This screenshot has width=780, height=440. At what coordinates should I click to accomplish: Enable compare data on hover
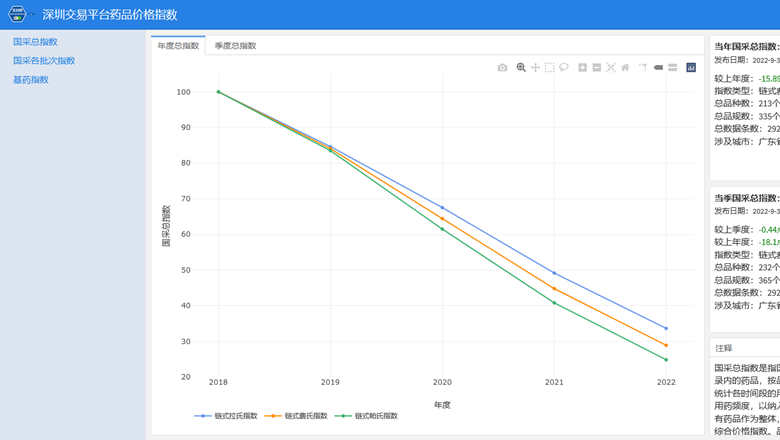[x=672, y=68]
